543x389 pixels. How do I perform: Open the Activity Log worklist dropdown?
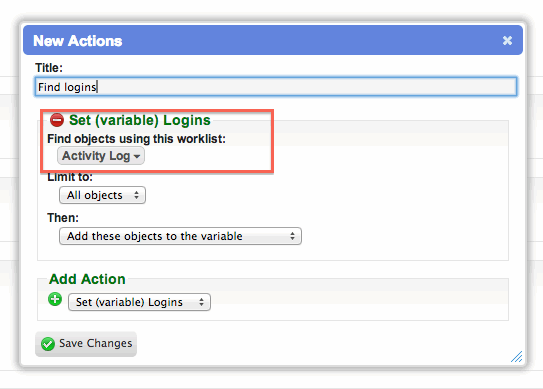[x=101, y=156]
